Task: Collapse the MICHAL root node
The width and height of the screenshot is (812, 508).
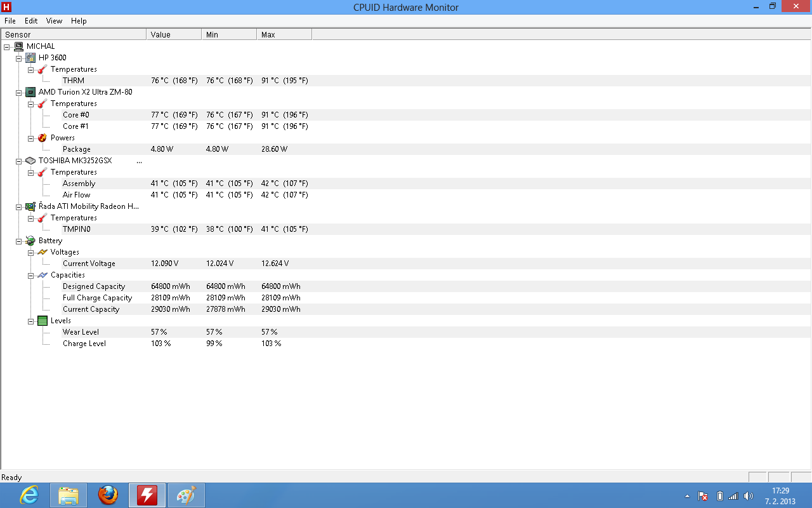Action: coord(7,46)
